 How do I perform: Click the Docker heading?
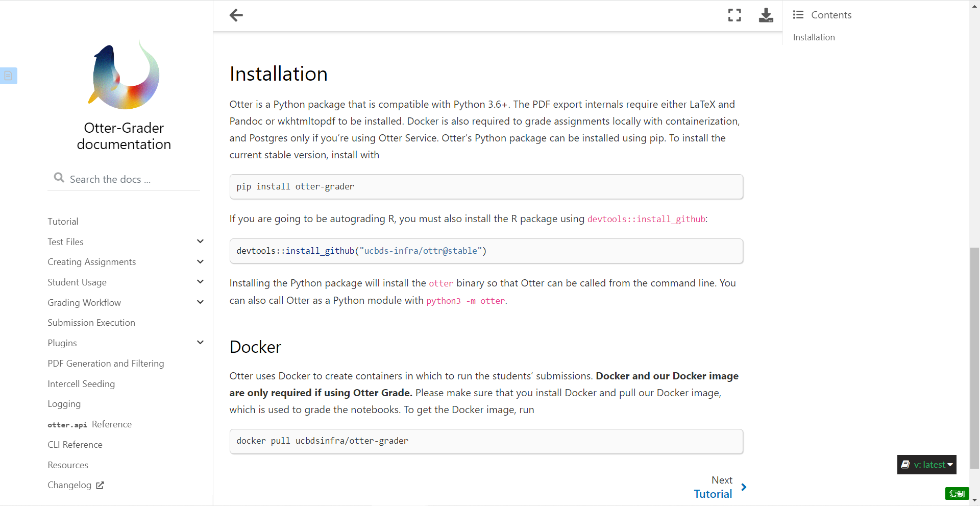(x=255, y=347)
